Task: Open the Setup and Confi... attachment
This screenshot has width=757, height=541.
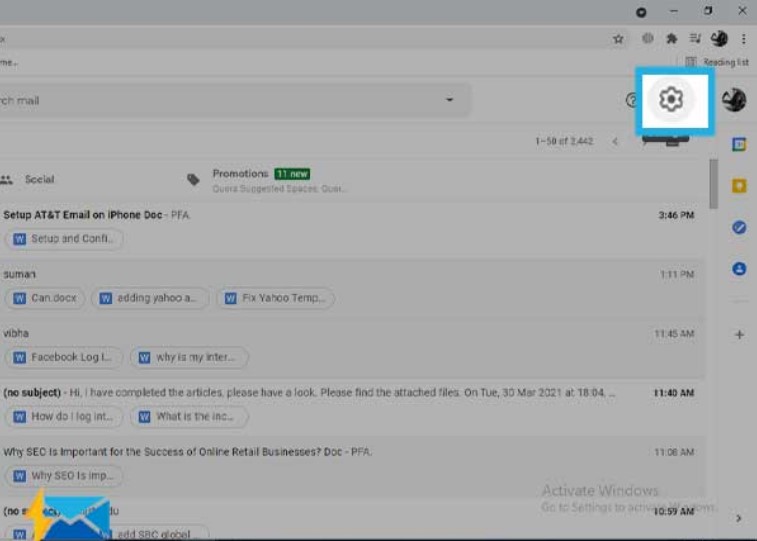Action: (64, 239)
